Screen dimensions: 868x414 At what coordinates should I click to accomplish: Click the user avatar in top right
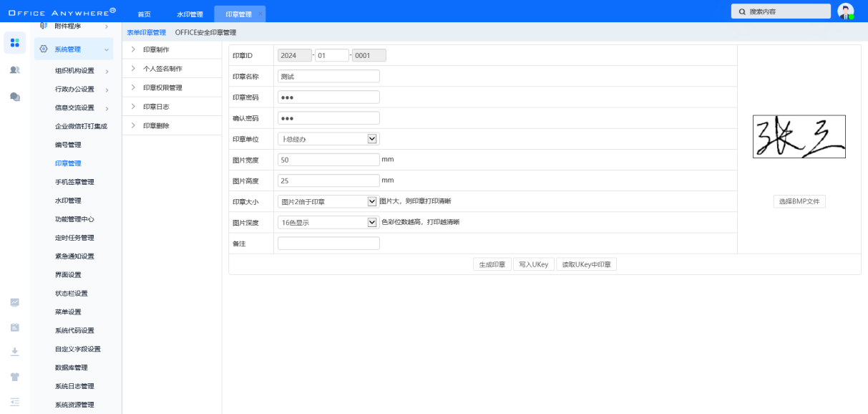[845, 11]
